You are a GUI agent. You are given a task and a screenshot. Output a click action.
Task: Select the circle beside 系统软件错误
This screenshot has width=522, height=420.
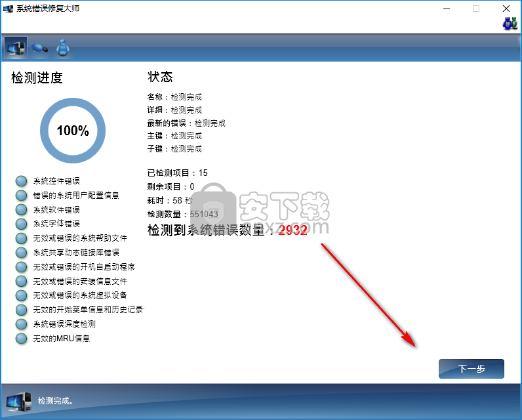(21, 210)
